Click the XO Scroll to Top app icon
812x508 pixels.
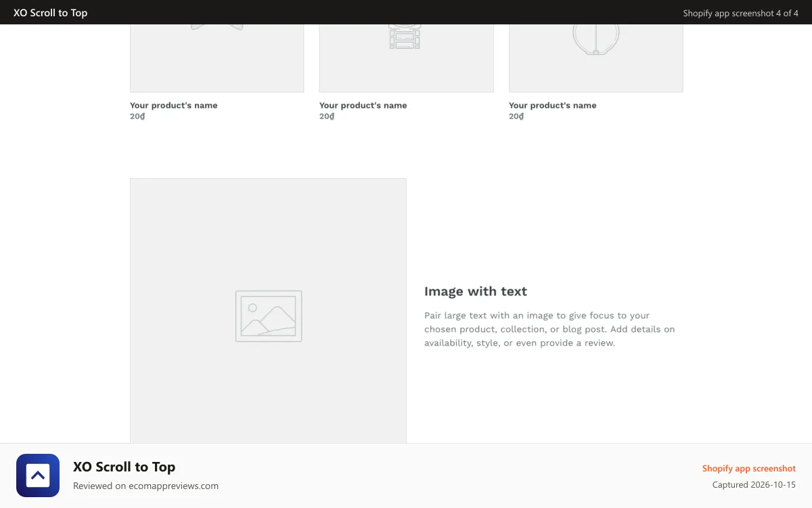(38, 475)
